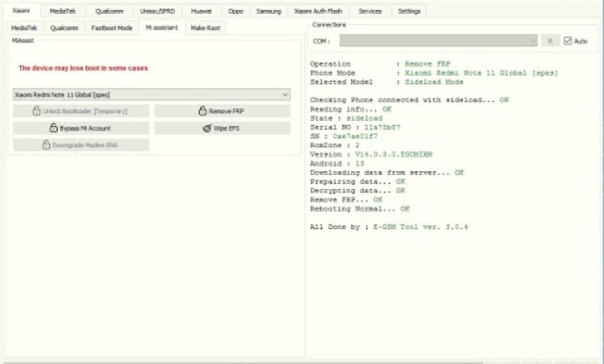604x364 pixels.
Task: Click the Checking Phone connected with sideload line
Action: click(410, 100)
